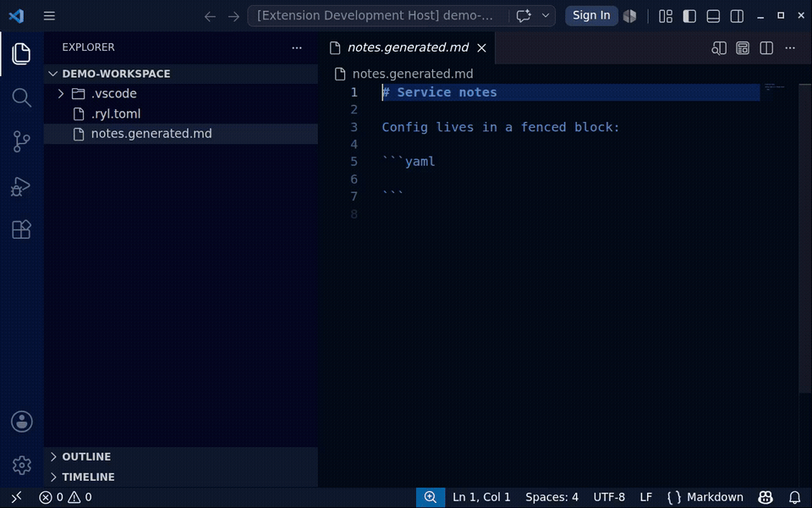Toggle the Secondary Side Bar
The width and height of the screenshot is (812, 508).
point(737,17)
